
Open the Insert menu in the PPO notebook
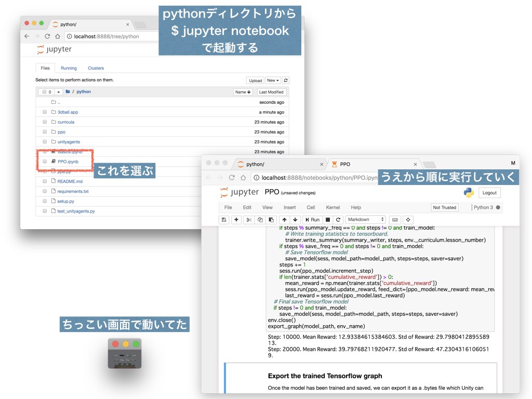tap(289, 207)
